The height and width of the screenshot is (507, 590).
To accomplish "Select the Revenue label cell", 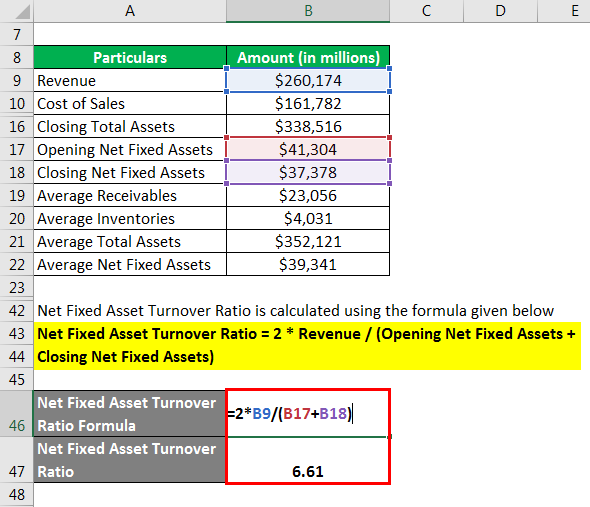I will (130, 81).
